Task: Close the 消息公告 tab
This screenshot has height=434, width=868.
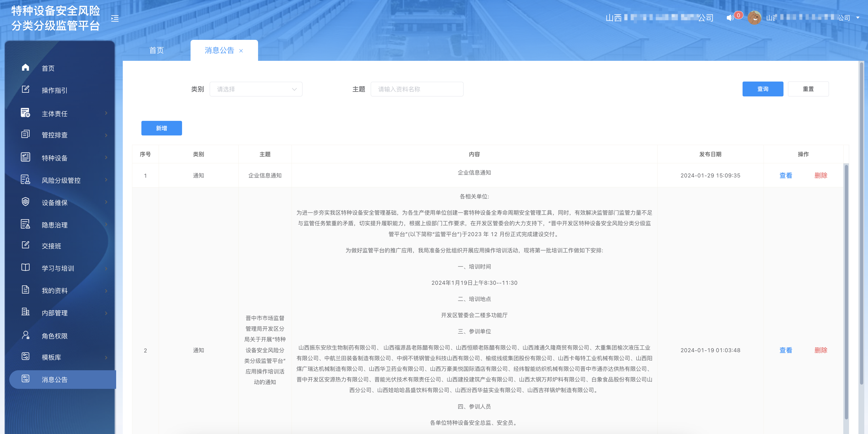Action: [x=241, y=51]
